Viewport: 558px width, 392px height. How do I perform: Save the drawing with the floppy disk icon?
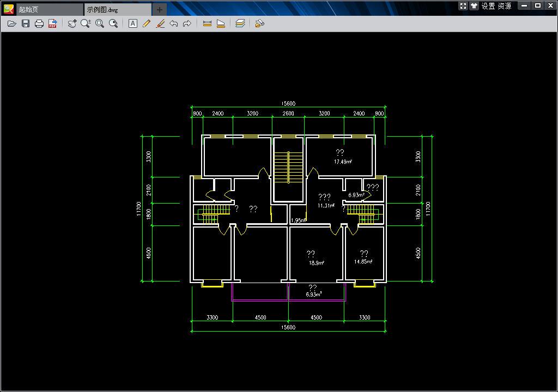(x=25, y=23)
